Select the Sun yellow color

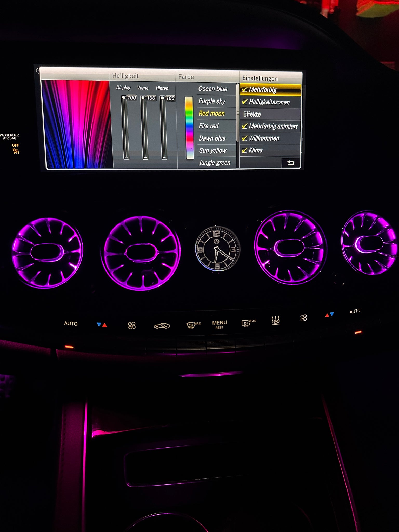click(213, 150)
